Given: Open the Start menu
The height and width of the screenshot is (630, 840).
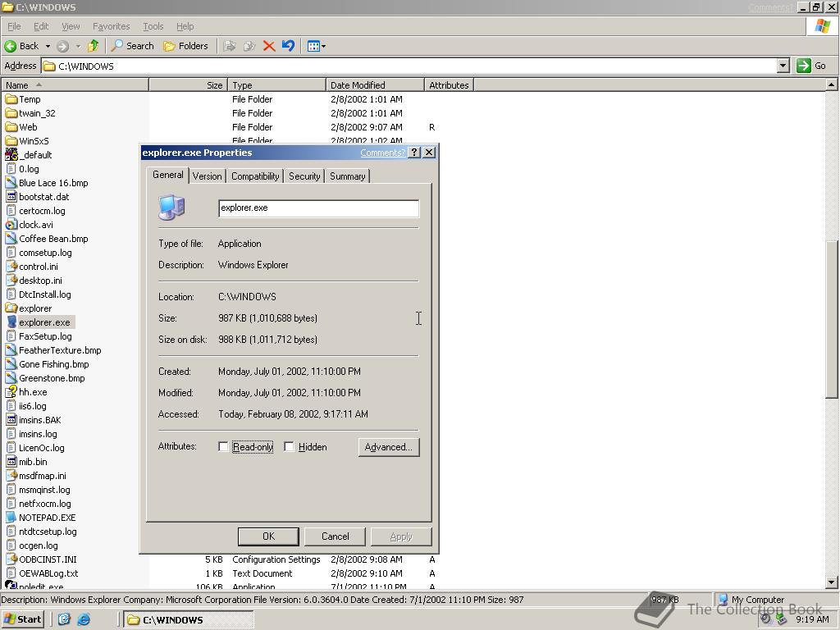Looking at the screenshot, I should [x=22, y=619].
